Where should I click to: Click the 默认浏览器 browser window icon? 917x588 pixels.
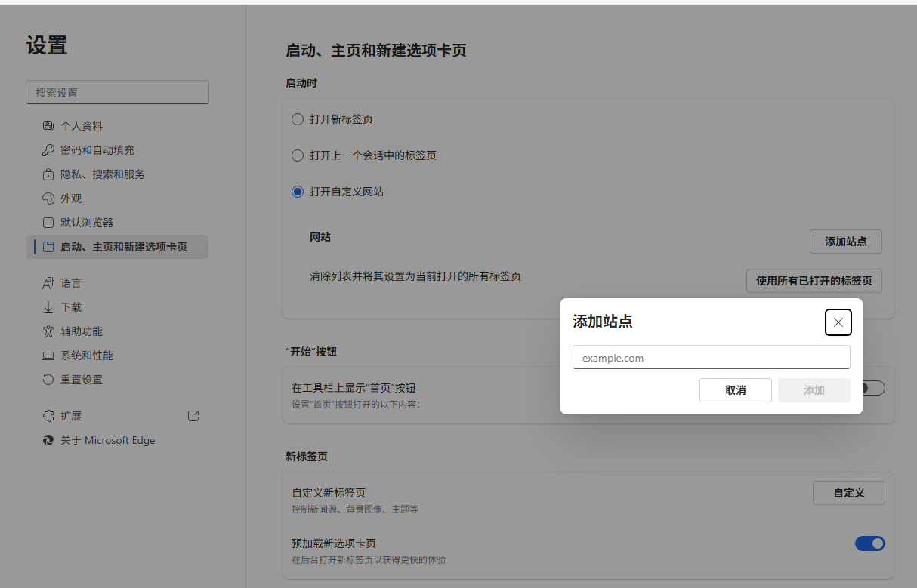(48, 223)
